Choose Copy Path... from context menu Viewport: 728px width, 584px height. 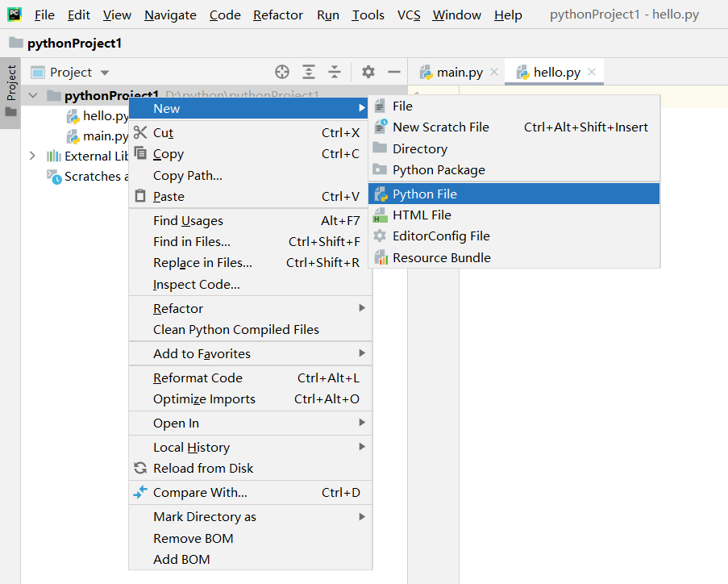(x=250, y=176)
